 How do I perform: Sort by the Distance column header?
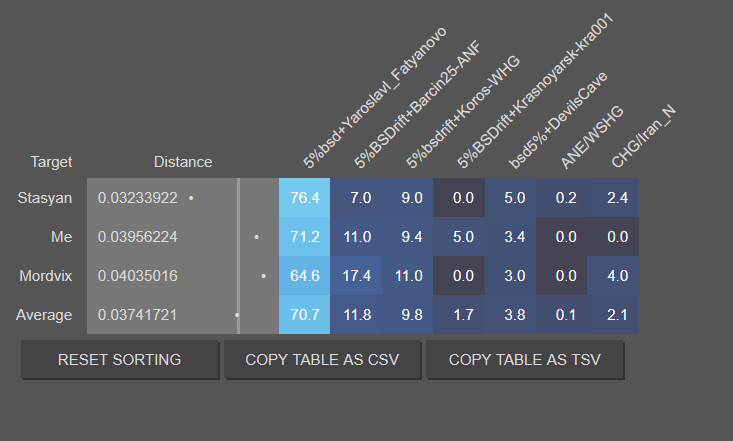point(183,162)
